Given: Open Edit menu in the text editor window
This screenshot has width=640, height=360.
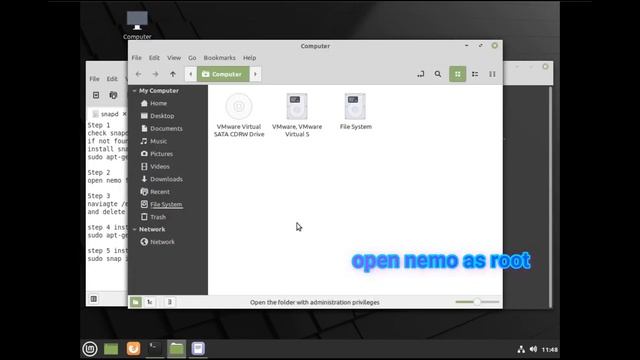Looking at the screenshot, I should 112,79.
